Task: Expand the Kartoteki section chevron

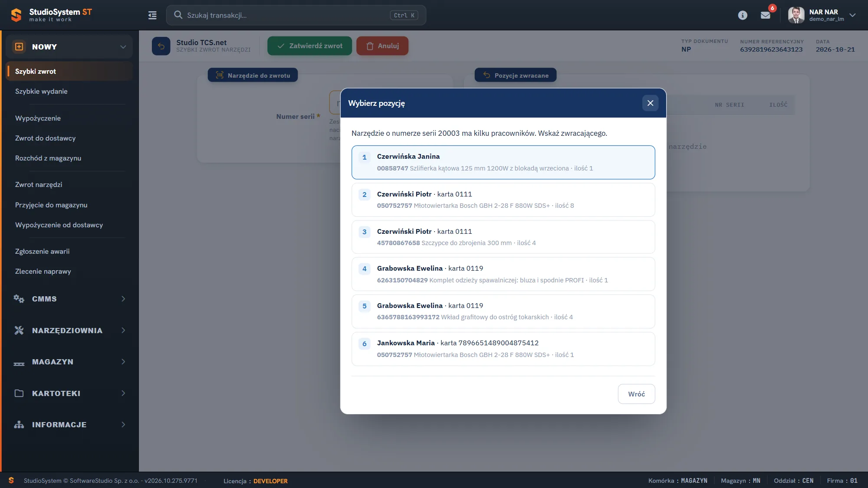Action: (123, 393)
